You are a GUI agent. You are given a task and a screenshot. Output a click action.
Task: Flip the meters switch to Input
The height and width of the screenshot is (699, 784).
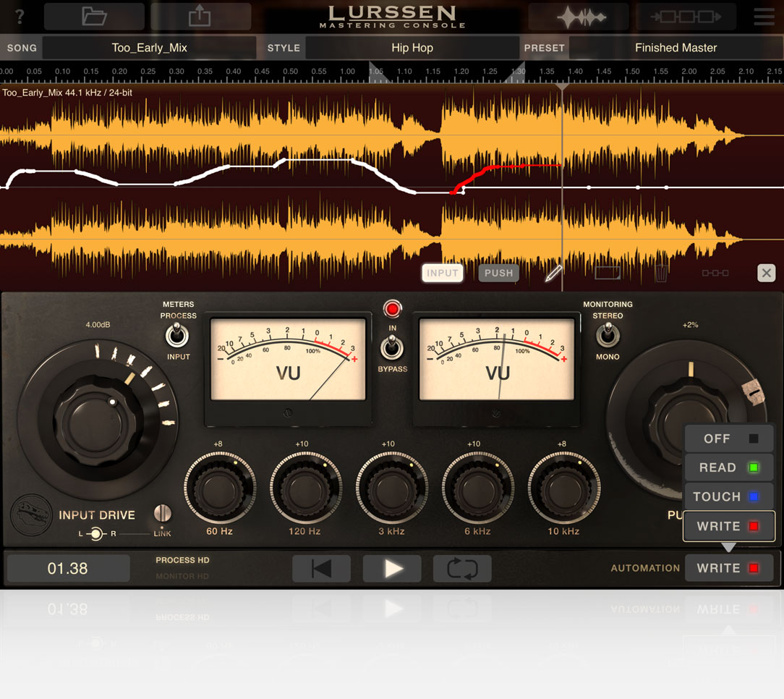[x=178, y=337]
